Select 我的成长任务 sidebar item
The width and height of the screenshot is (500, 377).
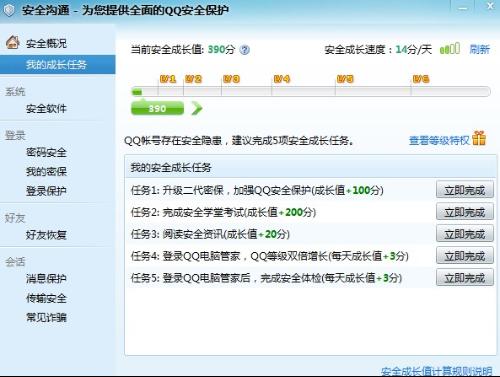58,64
